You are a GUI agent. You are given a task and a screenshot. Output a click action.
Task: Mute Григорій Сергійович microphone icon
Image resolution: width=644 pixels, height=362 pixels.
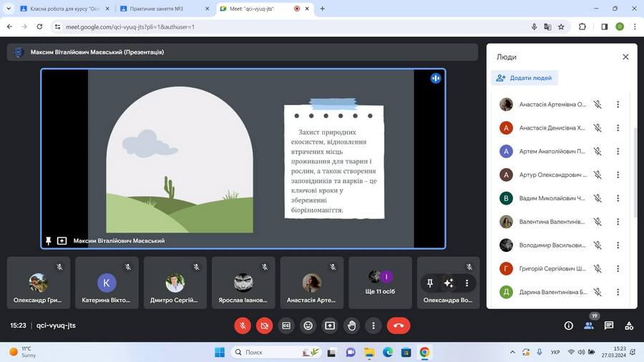click(597, 268)
